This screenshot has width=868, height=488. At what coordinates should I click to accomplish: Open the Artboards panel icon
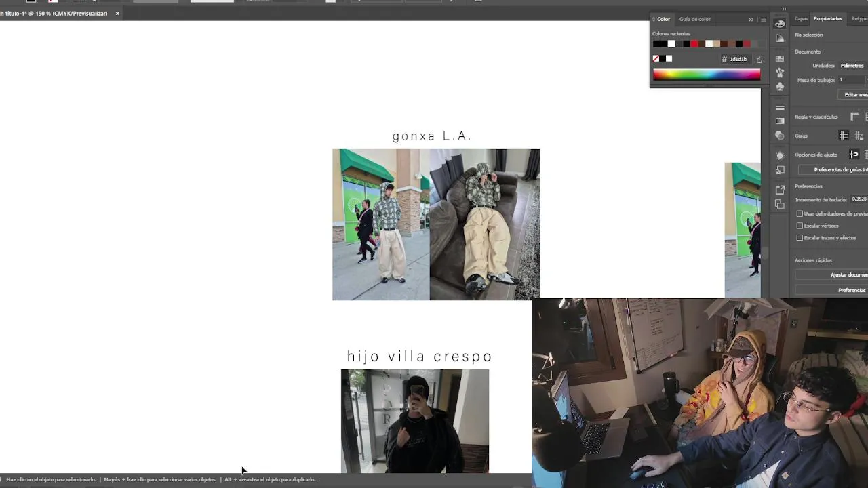tap(780, 204)
